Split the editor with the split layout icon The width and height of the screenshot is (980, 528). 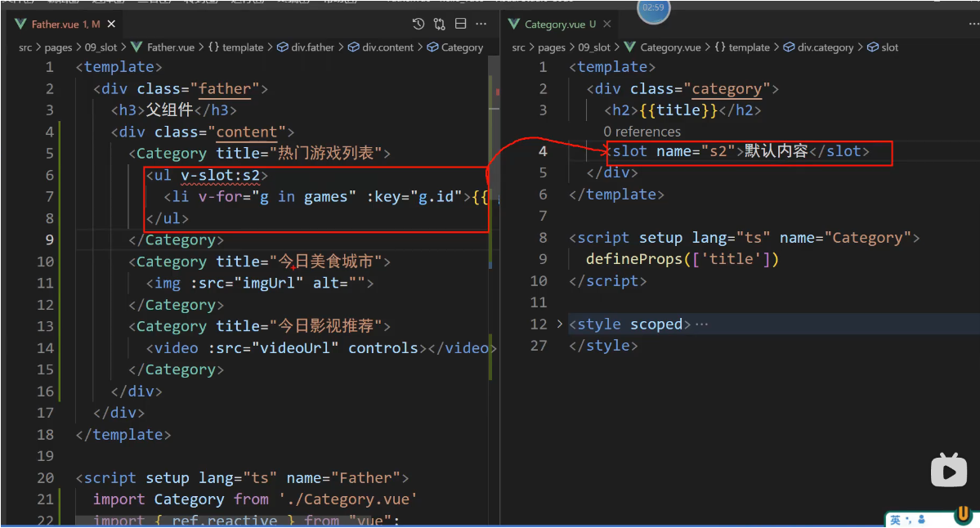461,24
